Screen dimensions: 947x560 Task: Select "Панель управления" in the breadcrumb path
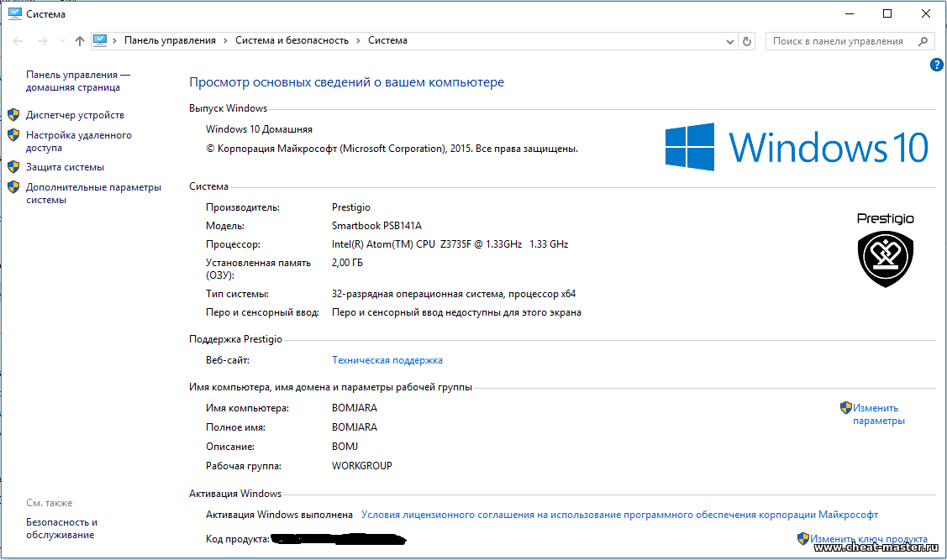click(x=170, y=40)
